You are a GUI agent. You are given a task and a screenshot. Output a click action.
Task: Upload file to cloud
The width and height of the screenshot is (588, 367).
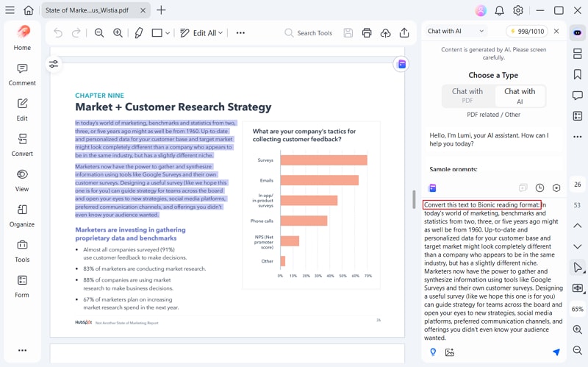click(x=385, y=33)
